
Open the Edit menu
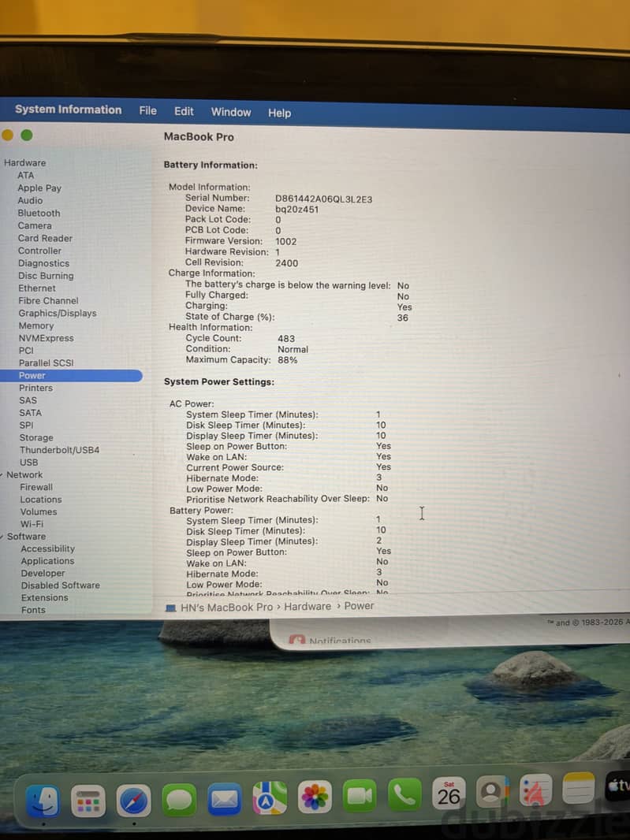[x=184, y=111]
